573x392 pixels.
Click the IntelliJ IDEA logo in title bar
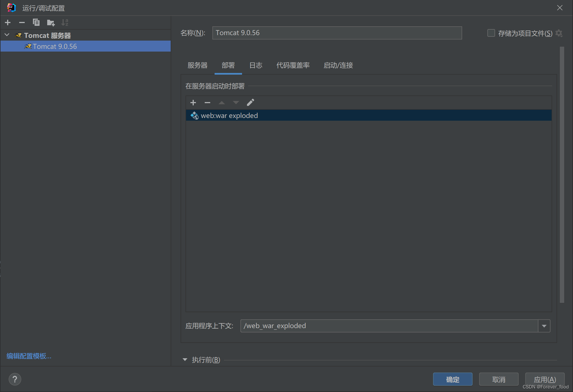pyautogui.click(x=12, y=8)
